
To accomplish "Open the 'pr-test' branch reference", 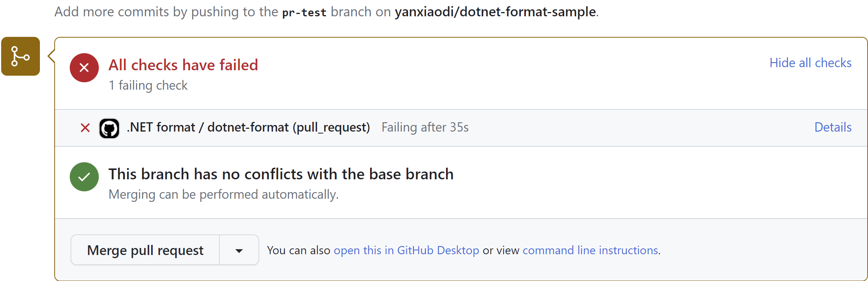I will coord(304,12).
